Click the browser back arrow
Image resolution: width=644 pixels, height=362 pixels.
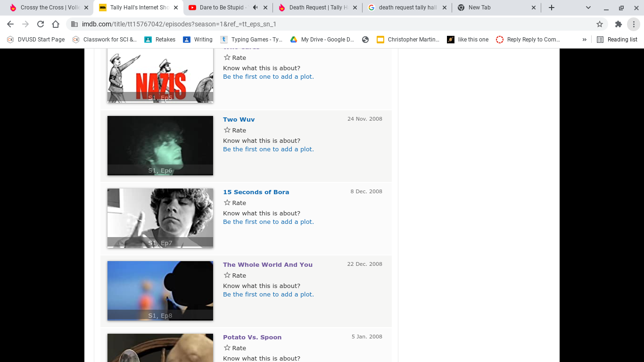tap(10, 24)
